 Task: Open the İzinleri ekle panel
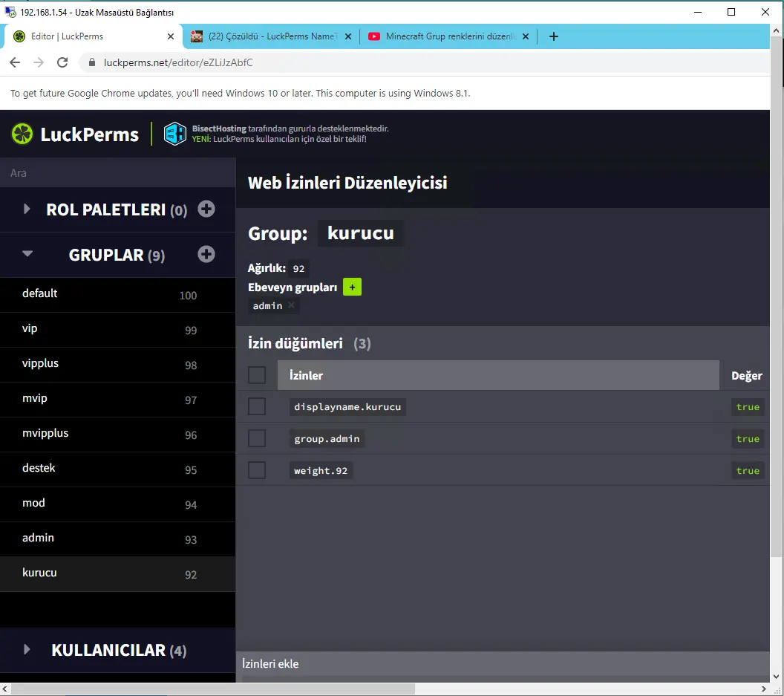pyautogui.click(x=503, y=664)
